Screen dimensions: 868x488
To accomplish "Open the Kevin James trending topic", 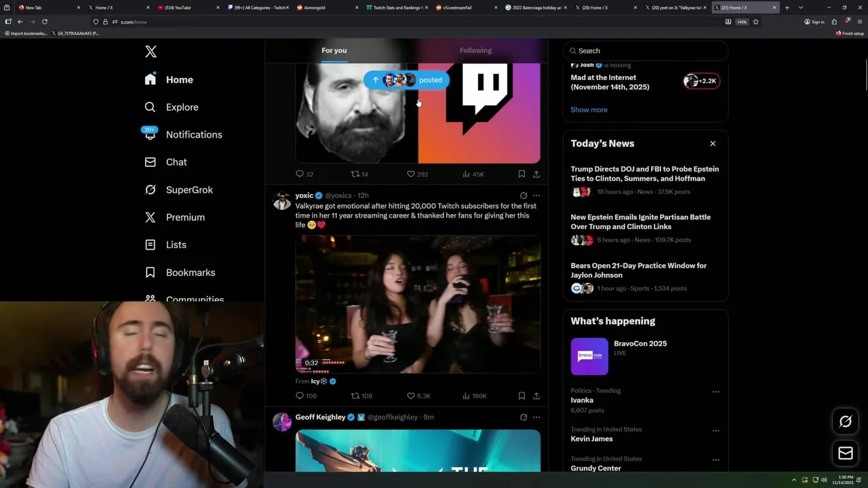I will [591, 439].
